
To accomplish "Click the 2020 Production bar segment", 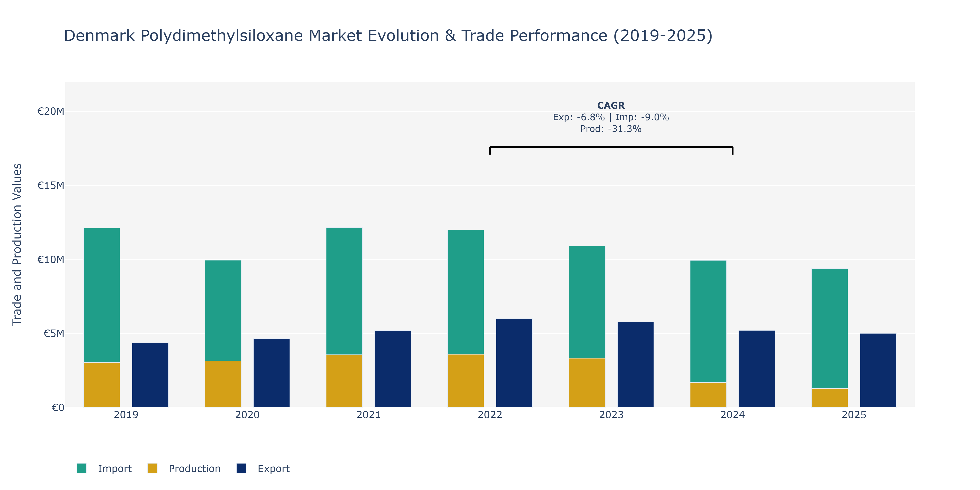I will point(223,384).
